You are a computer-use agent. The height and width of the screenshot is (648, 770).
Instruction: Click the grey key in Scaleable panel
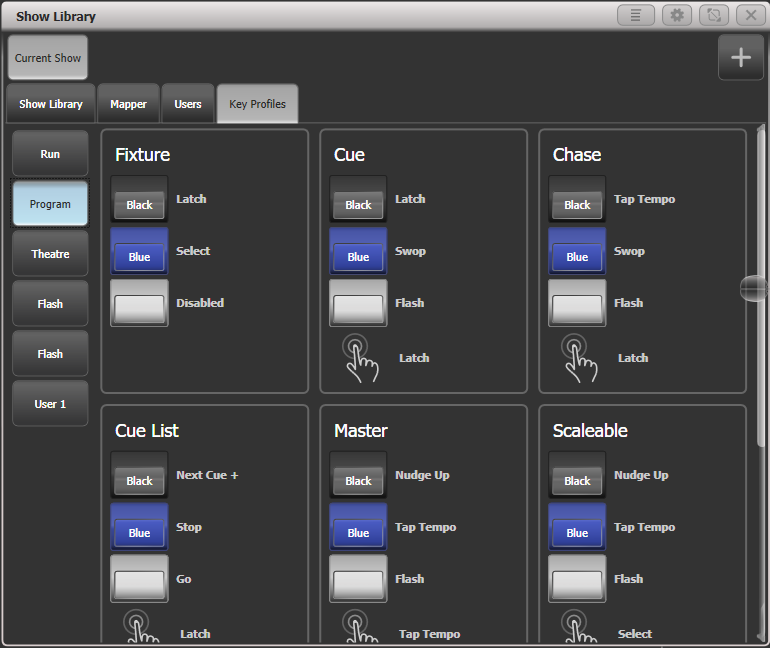tap(577, 580)
